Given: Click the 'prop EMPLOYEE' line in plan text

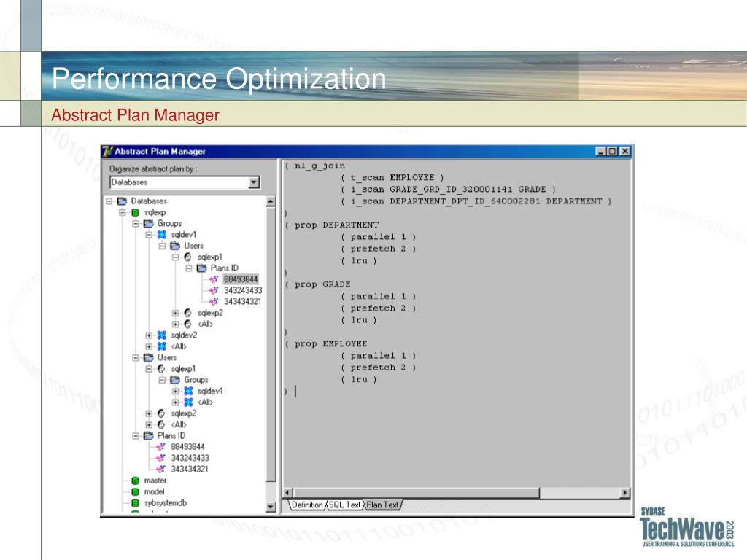Looking at the screenshot, I should pos(326,344).
